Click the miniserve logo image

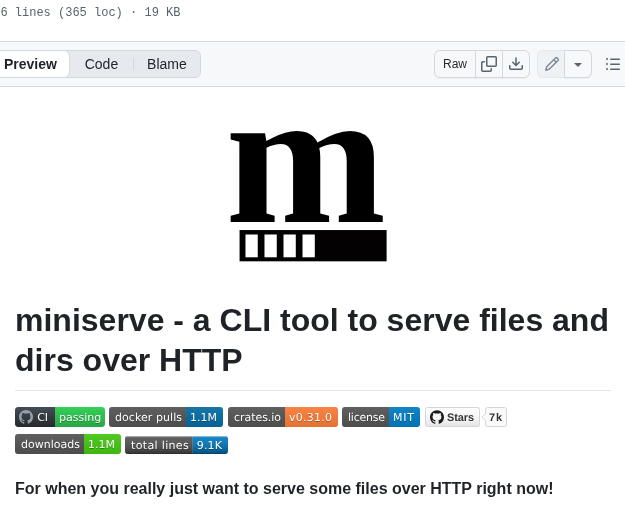309,196
